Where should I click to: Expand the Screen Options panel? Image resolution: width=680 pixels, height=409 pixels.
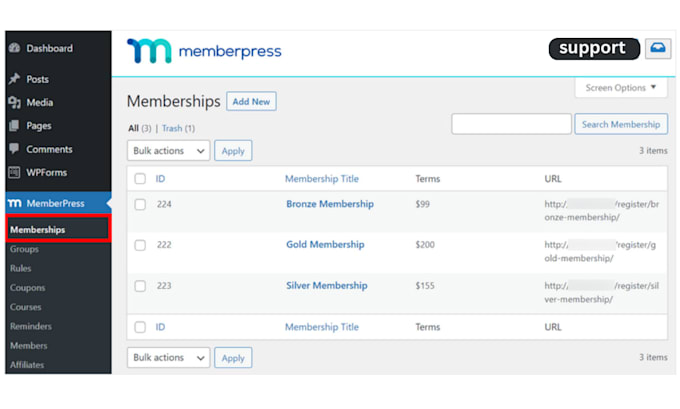point(621,88)
